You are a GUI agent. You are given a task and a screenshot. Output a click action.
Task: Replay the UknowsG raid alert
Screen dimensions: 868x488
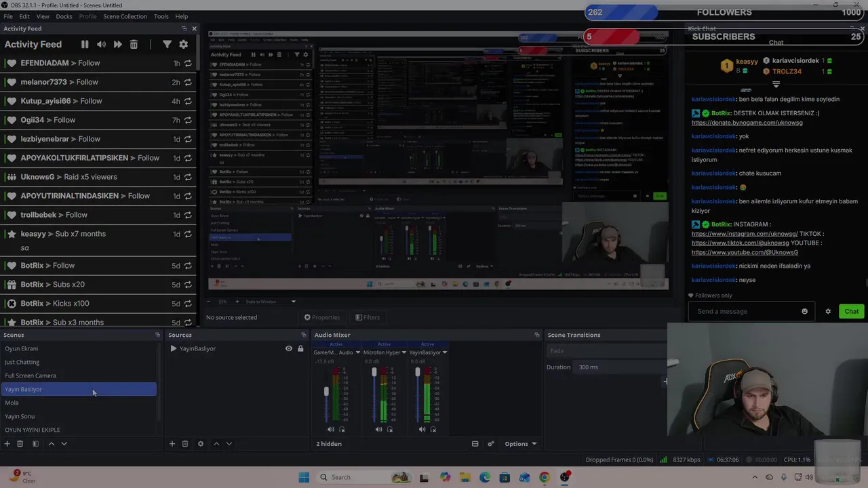pos(188,177)
